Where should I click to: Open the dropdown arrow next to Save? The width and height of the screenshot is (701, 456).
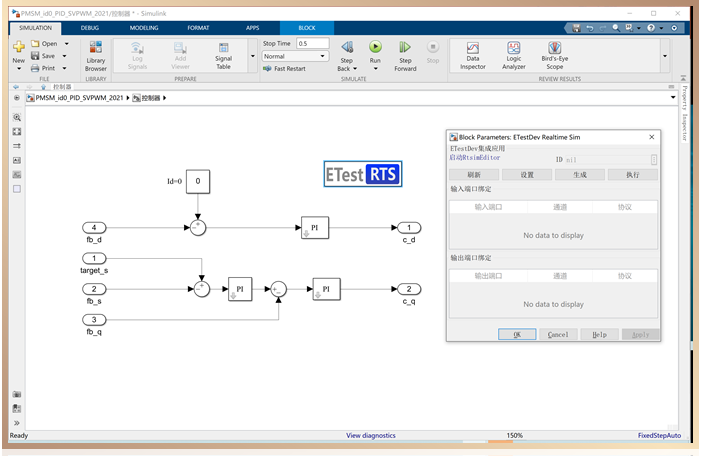(64, 56)
